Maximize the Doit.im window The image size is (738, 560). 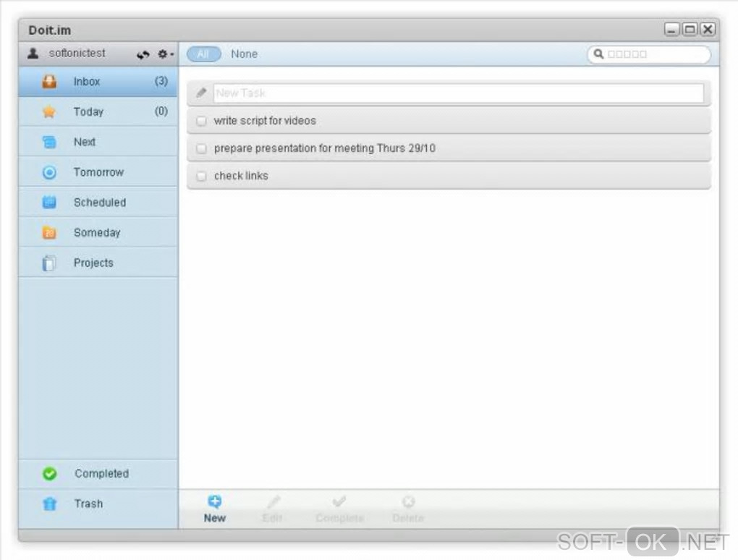[x=690, y=30]
